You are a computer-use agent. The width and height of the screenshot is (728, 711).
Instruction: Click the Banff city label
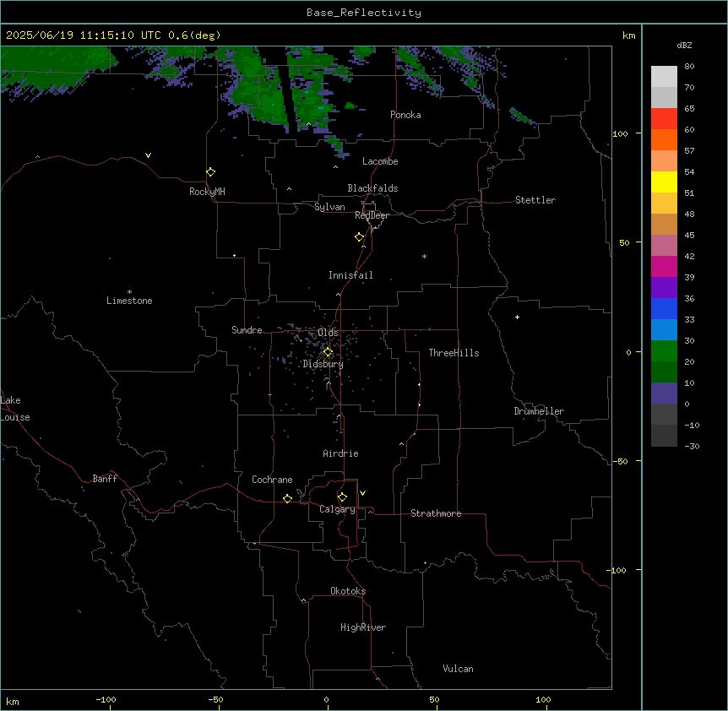(105, 479)
